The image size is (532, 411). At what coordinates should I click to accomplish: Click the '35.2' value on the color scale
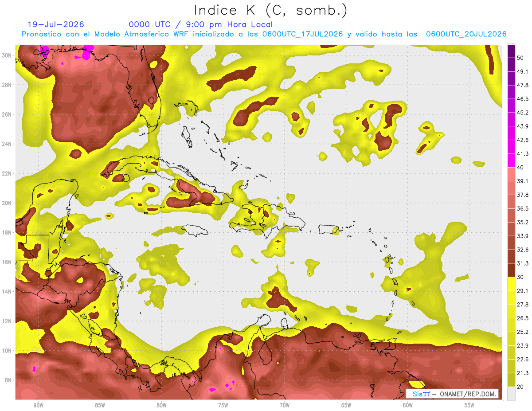tap(523, 223)
